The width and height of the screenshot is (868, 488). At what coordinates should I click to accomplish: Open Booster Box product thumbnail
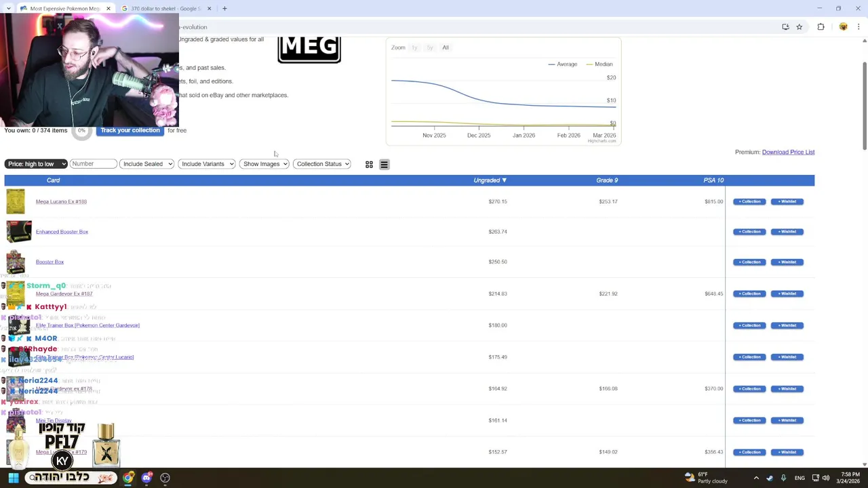(16, 262)
